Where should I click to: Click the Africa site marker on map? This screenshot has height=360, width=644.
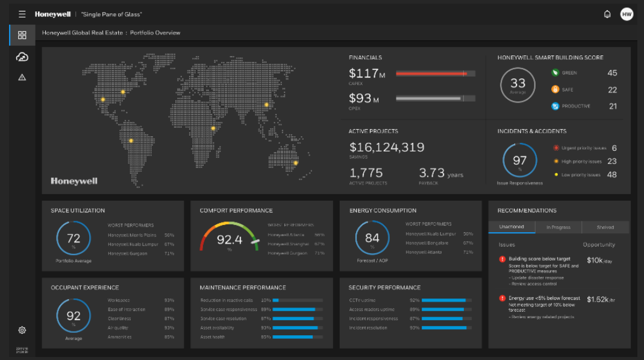tap(213, 128)
